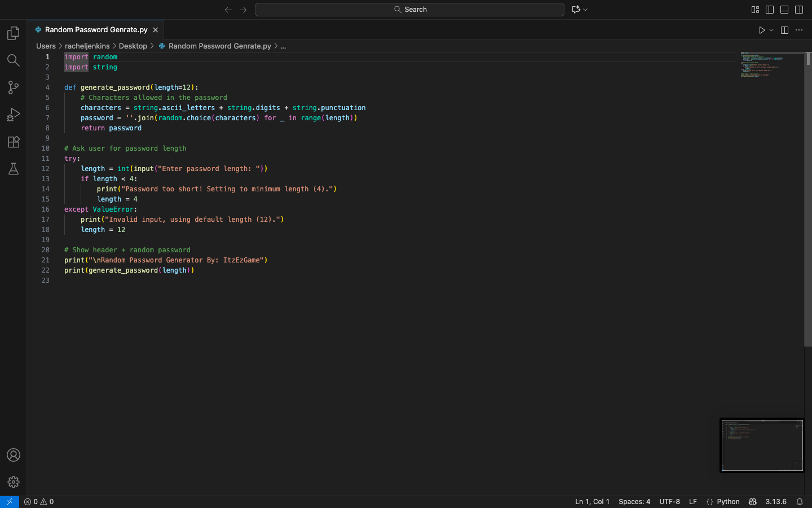Expand the run button dropdown arrow
812x508 pixels.
771,30
